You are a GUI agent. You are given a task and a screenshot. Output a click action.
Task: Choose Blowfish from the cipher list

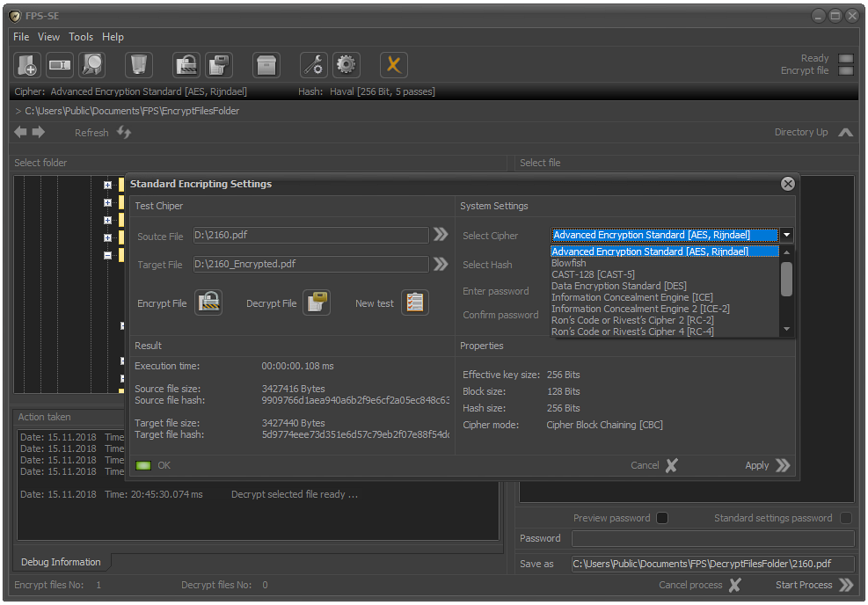[568, 263]
